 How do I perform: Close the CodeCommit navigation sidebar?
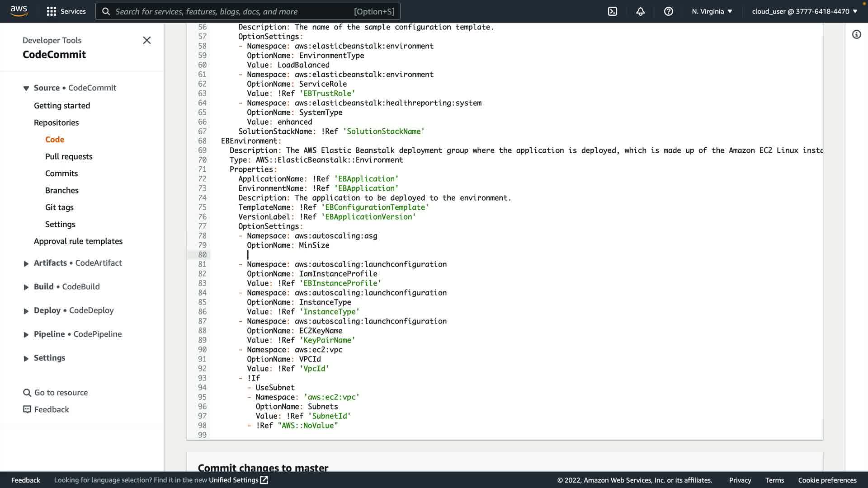pos(146,40)
